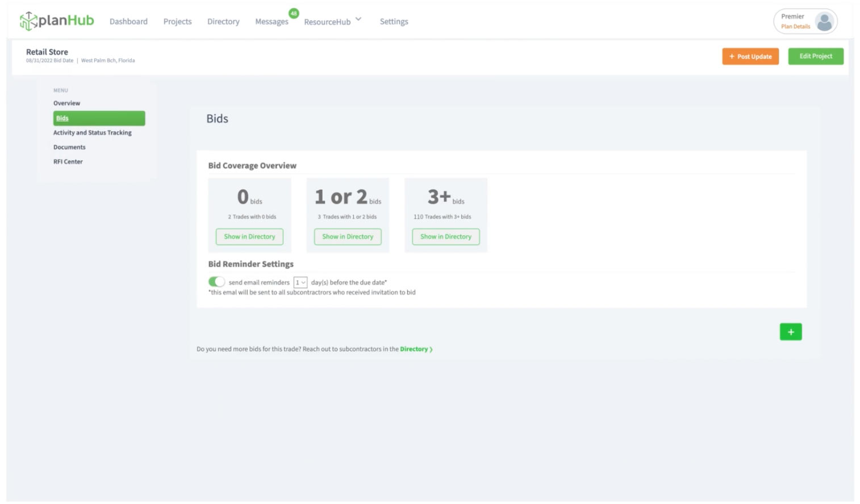Open the RFI Center
Screen dimensions: 860x504
[68, 162]
